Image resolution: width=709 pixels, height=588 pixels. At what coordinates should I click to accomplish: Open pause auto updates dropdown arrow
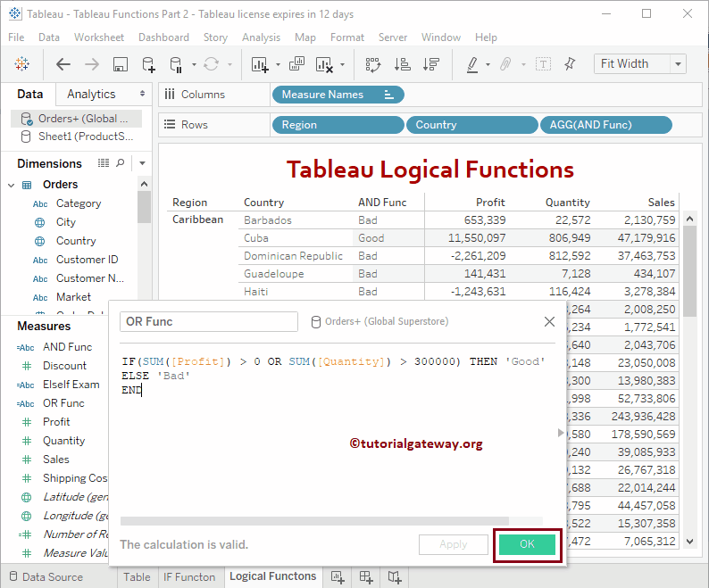pyautogui.click(x=194, y=64)
